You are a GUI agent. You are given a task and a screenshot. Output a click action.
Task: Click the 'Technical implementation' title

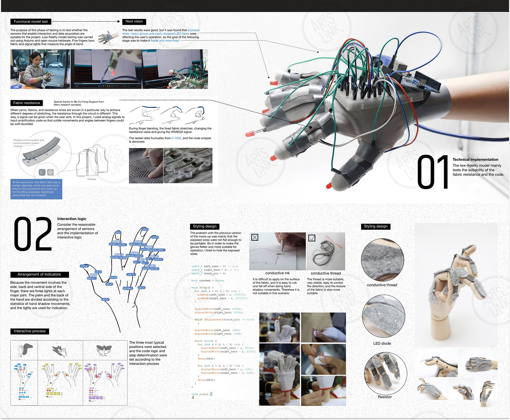click(475, 160)
